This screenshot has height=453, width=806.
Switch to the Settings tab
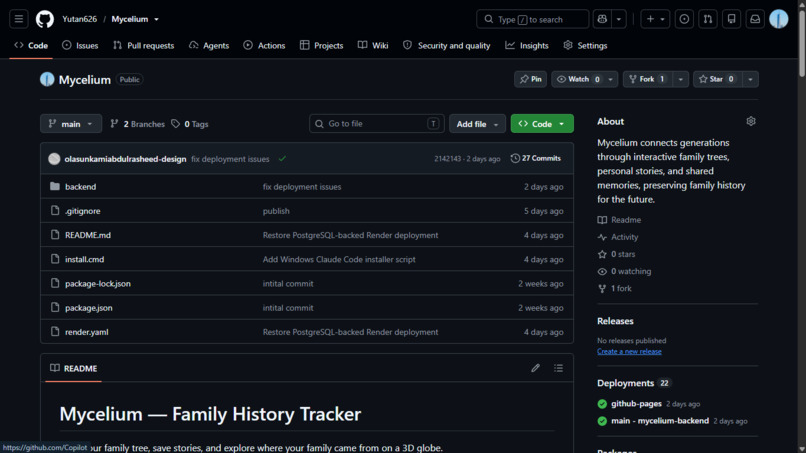tap(585, 45)
